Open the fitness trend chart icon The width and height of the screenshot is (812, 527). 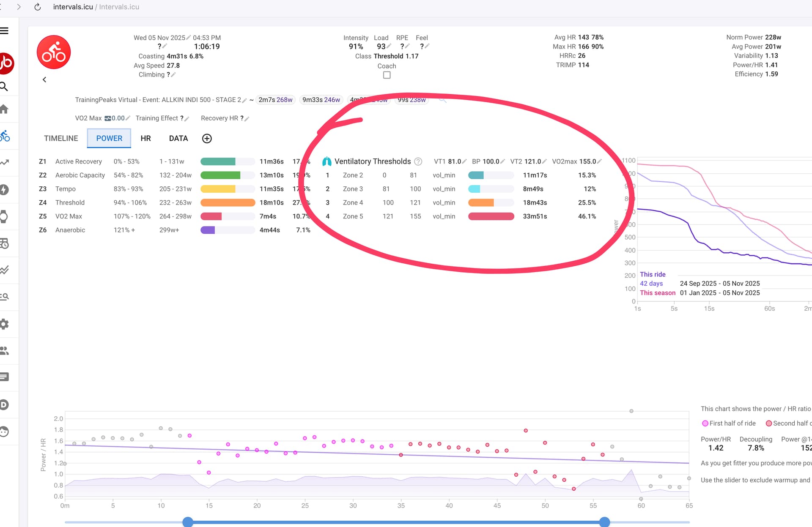(x=4, y=162)
